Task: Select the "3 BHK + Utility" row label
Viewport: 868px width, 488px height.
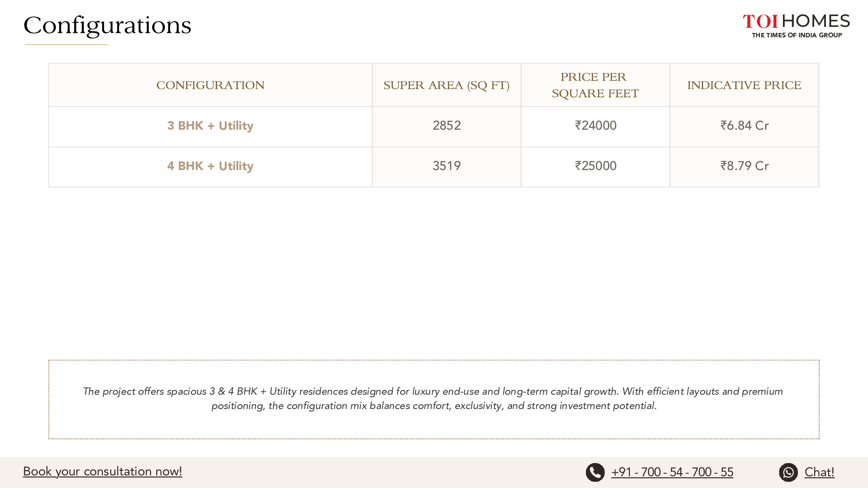Action: (x=210, y=126)
